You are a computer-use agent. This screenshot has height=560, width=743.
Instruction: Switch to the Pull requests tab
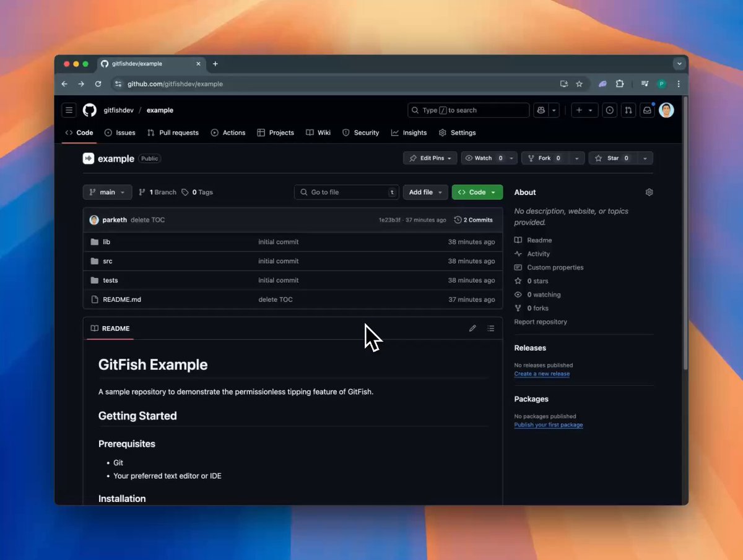pos(173,132)
